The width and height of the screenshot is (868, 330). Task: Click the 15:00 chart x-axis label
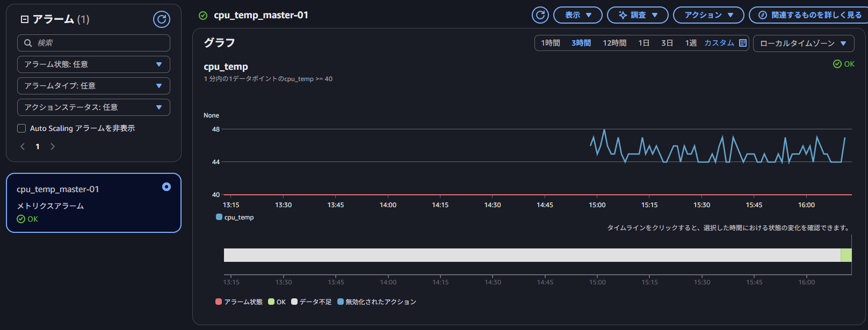[x=597, y=205]
